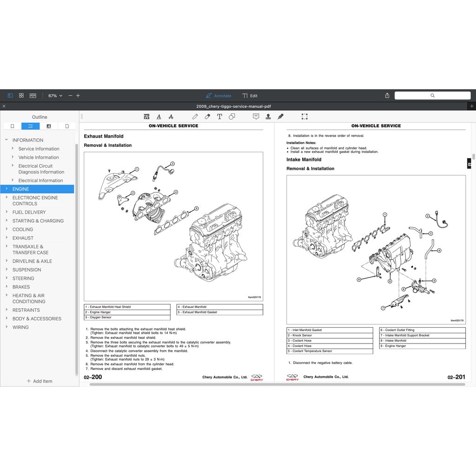
Task: Select the Pencil drawing tool
Action: (x=195, y=117)
